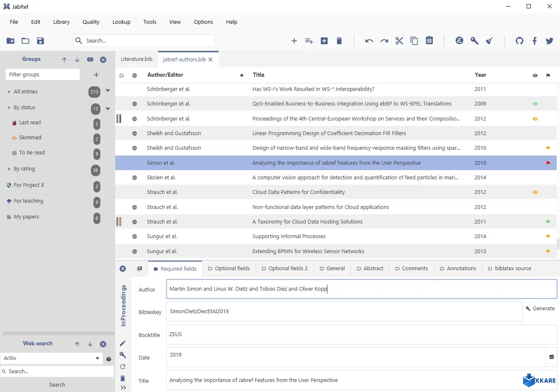This screenshot has width=560, height=392.
Task: Click the flag on Extending BPMN row
Action: tap(548, 251)
